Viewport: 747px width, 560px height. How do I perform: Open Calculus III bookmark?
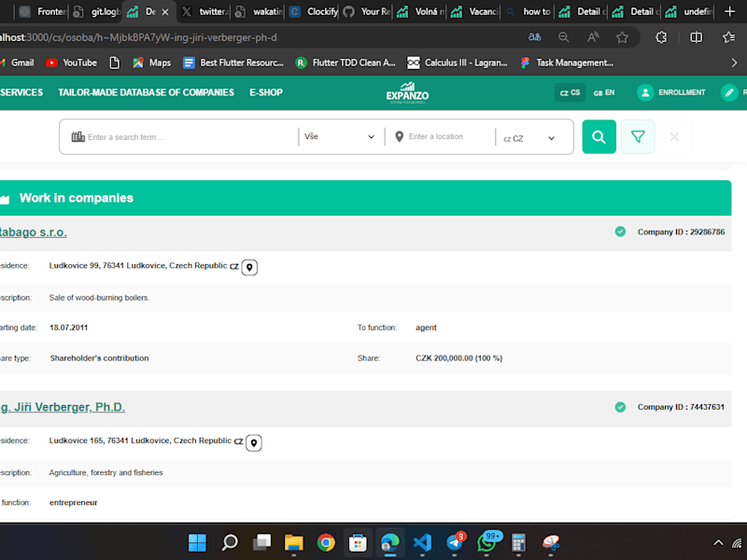click(458, 63)
